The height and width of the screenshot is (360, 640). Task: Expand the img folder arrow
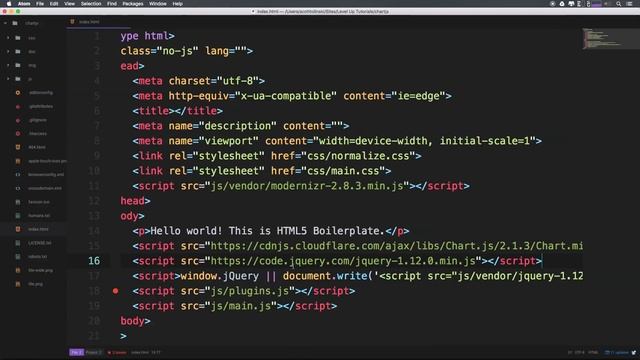pyautogui.click(x=8, y=65)
